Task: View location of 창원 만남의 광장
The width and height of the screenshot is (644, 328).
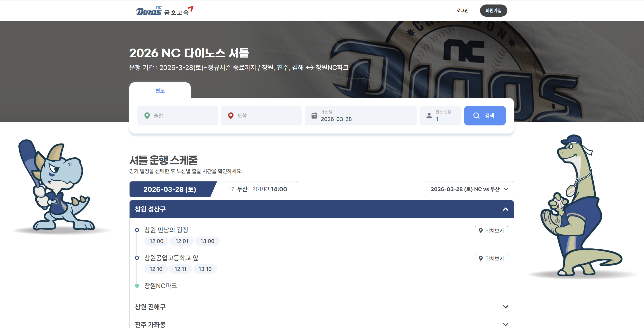Action: pyautogui.click(x=491, y=231)
